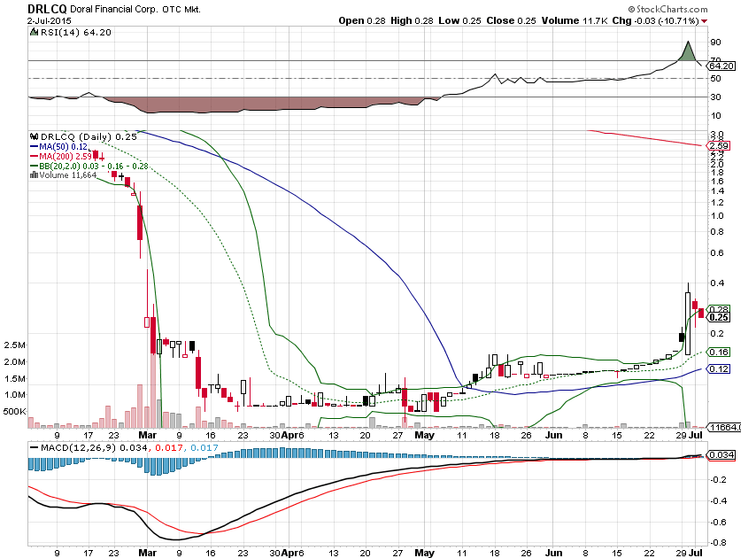Click the 2-Jul-2015 date text
756x558 pixels.
[x=50, y=20]
